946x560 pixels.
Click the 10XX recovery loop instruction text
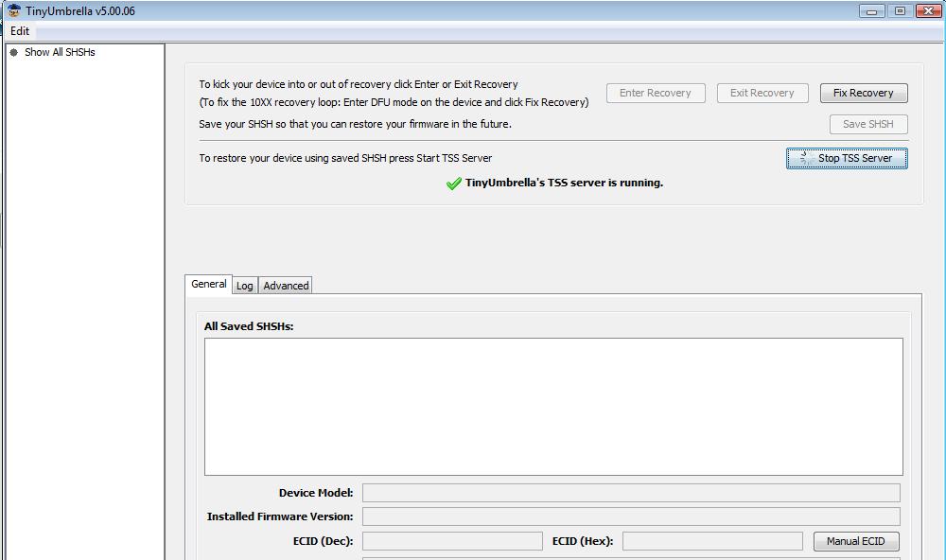(x=394, y=102)
